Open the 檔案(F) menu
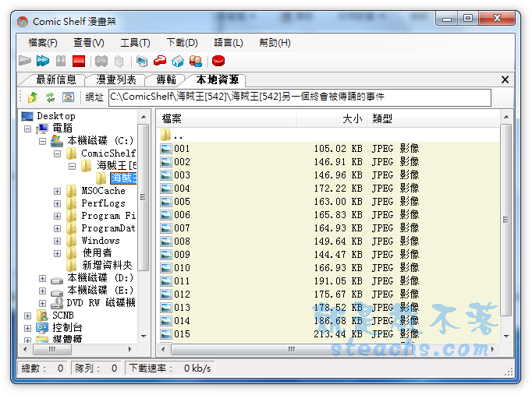This screenshot has height=395, width=532. [x=43, y=43]
